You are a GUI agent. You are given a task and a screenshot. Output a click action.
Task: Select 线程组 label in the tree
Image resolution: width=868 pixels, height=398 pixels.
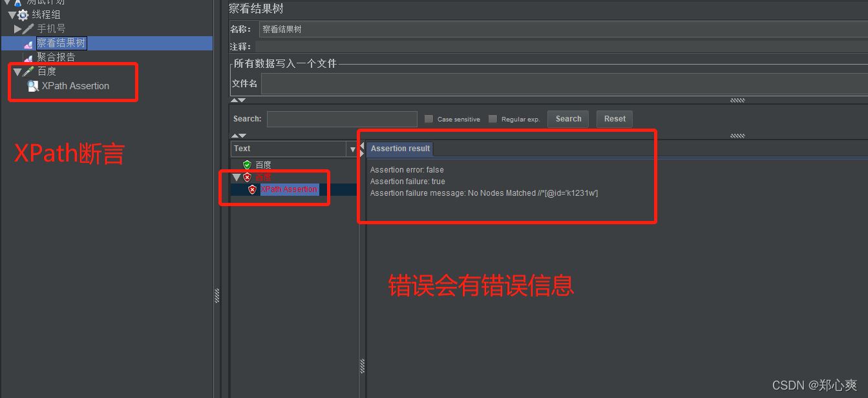point(47,15)
